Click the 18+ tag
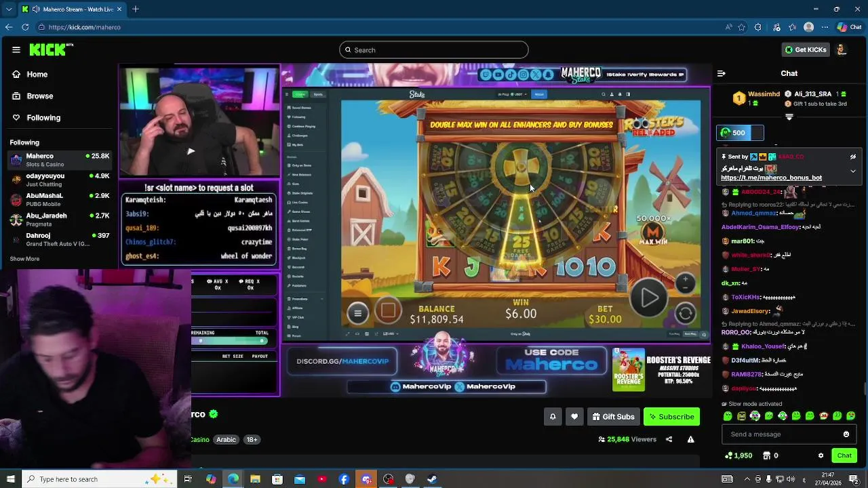This screenshot has width=868, height=488. (x=252, y=440)
